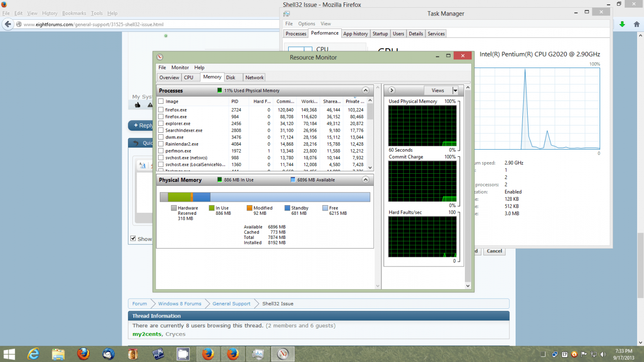Open Thunderbird mail from the taskbar
644x362 pixels.
pyautogui.click(x=108, y=354)
